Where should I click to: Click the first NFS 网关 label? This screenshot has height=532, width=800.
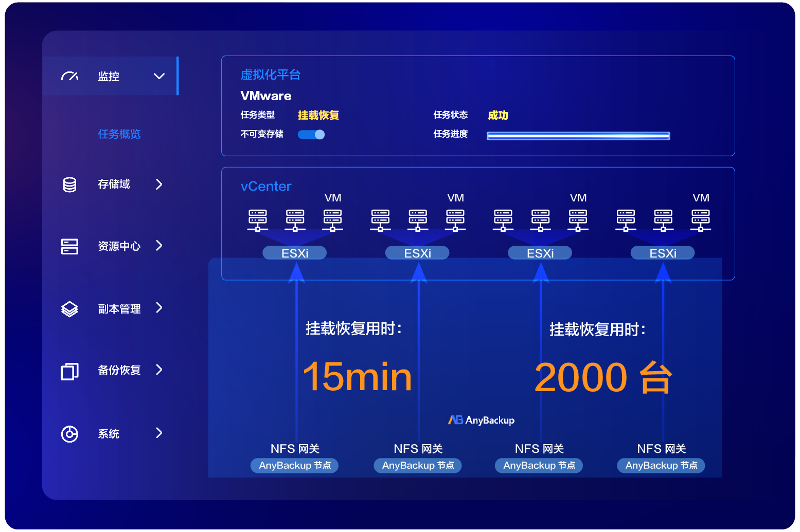[295, 449]
